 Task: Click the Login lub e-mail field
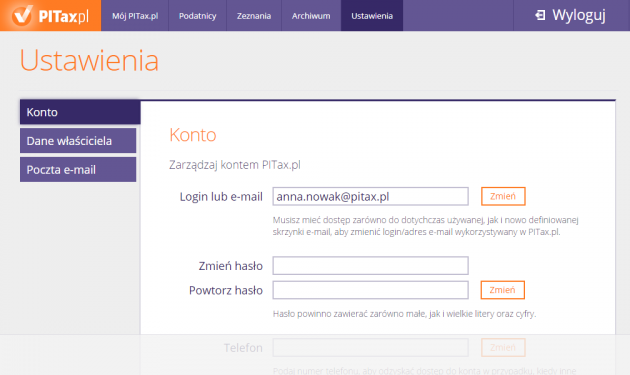[x=370, y=196]
